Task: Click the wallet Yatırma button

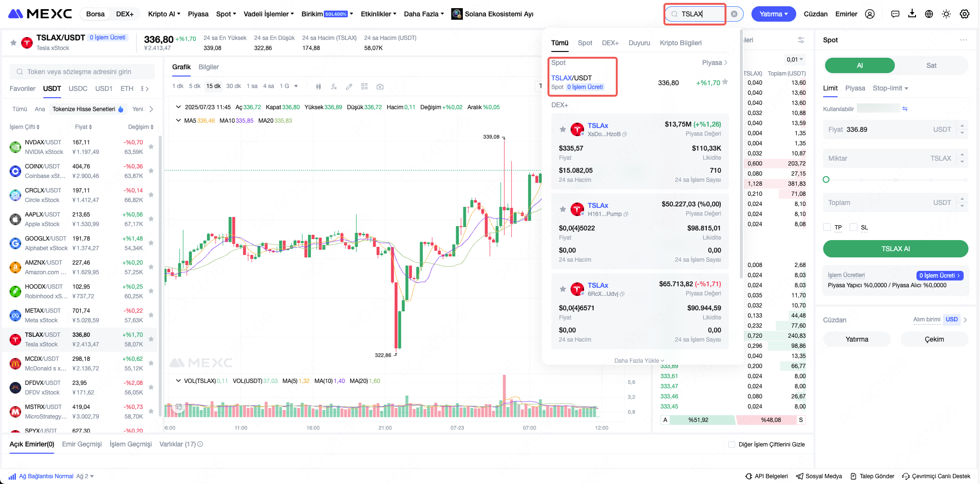Action: click(857, 339)
